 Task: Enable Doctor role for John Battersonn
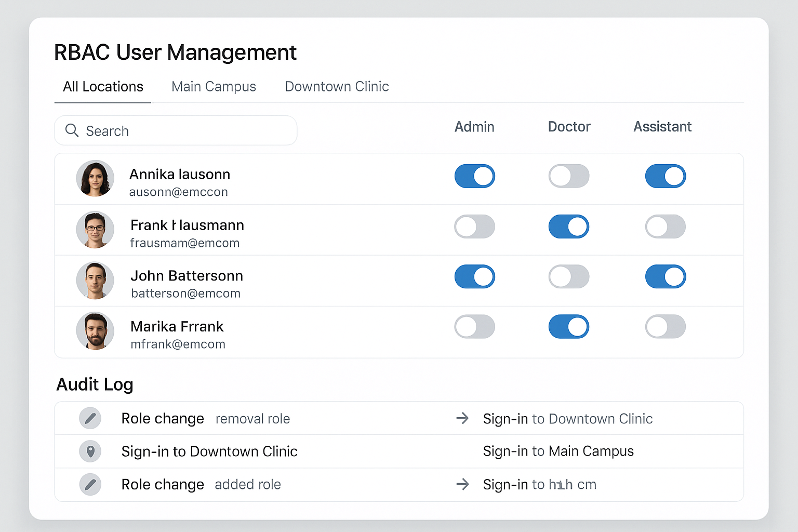569,276
